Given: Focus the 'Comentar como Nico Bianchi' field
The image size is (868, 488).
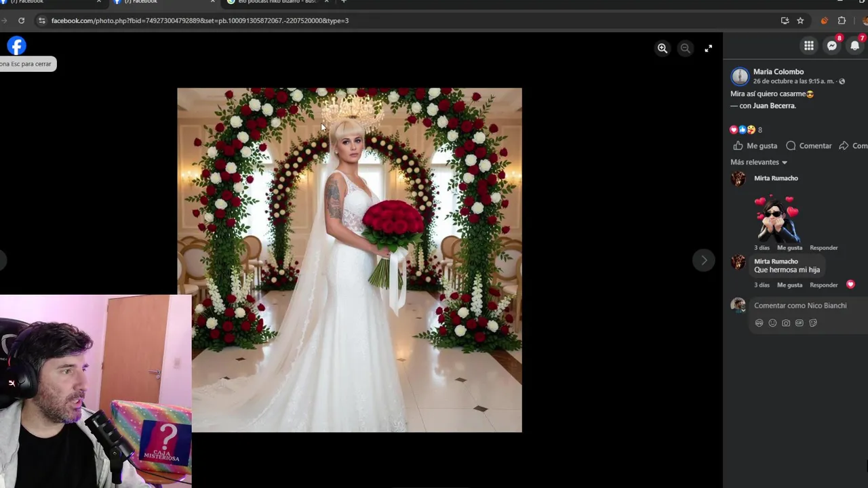Looking at the screenshot, I should [807, 306].
